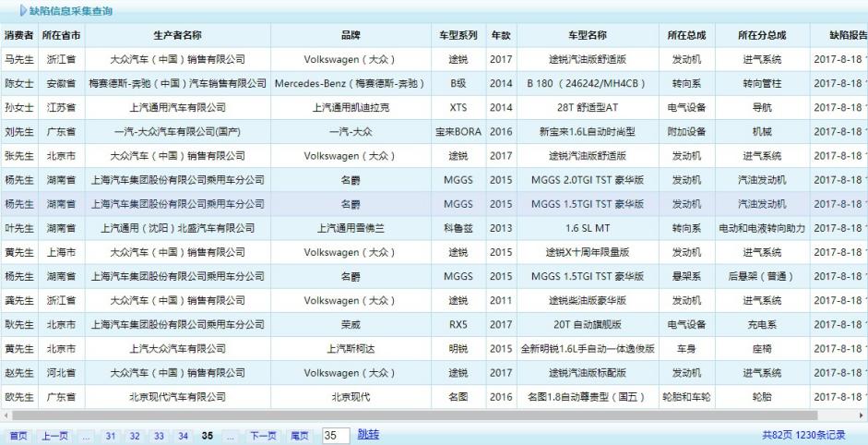Image resolution: width=868 pixels, height=445 pixels.
Task: Go to first page 首页
Action: tap(18, 436)
